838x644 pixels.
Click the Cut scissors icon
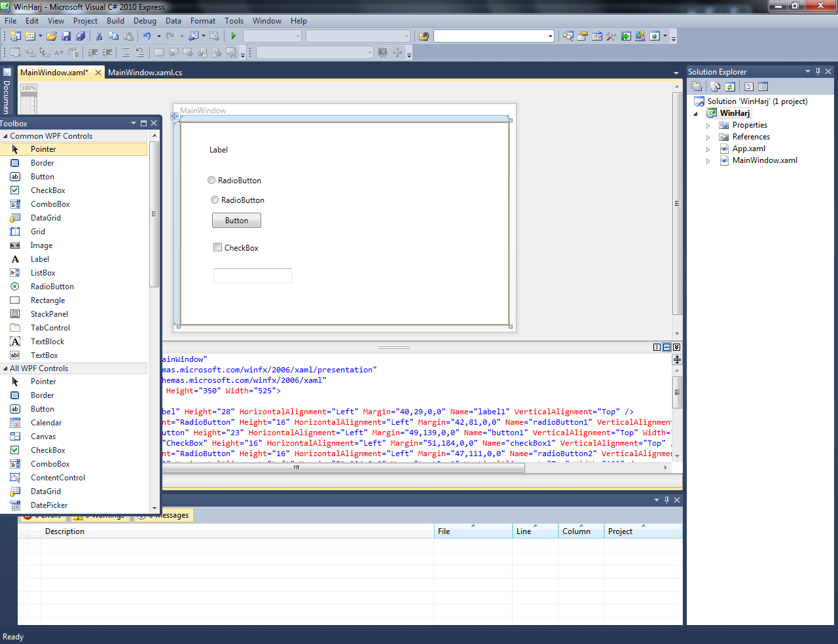click(x=100, y=36)
